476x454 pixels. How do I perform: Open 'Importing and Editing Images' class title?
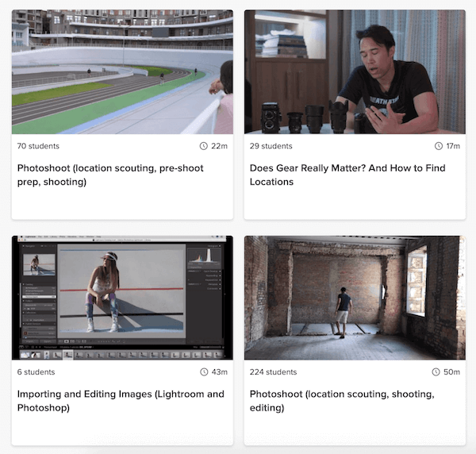pyautogui.click(x=121, y=401)
